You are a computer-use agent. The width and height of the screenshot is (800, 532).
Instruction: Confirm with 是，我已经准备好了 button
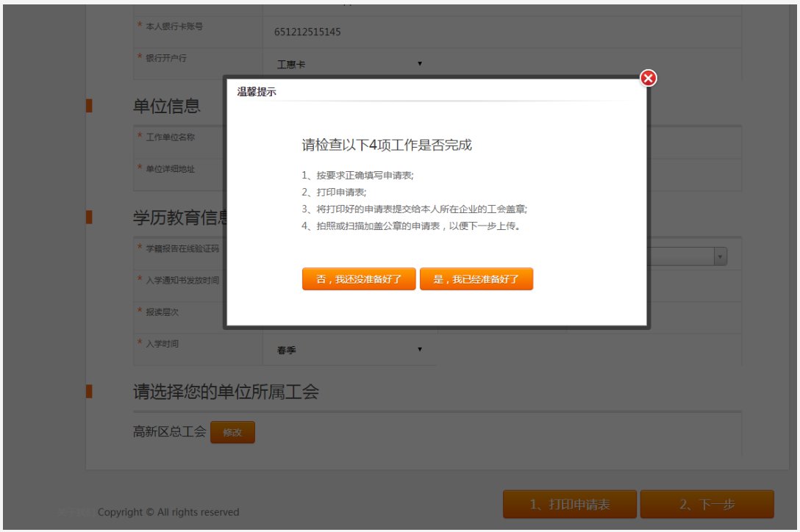tap(476, 279)
